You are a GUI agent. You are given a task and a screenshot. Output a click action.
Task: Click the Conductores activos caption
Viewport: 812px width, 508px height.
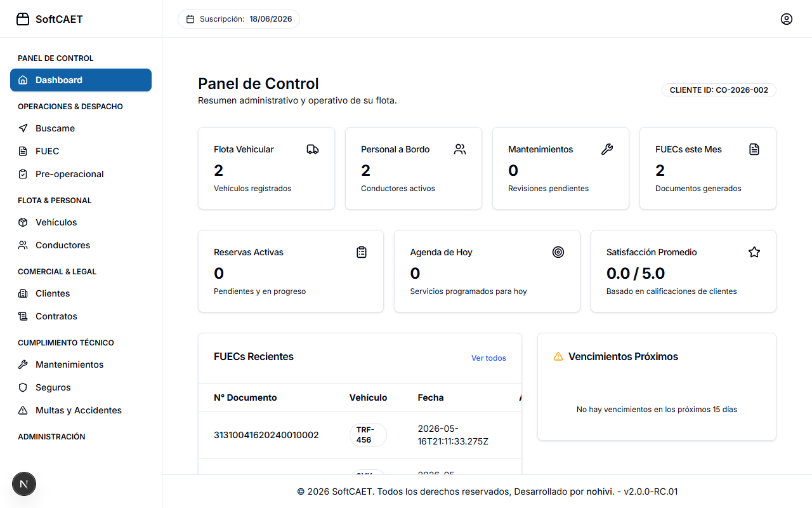pos(398,189)
